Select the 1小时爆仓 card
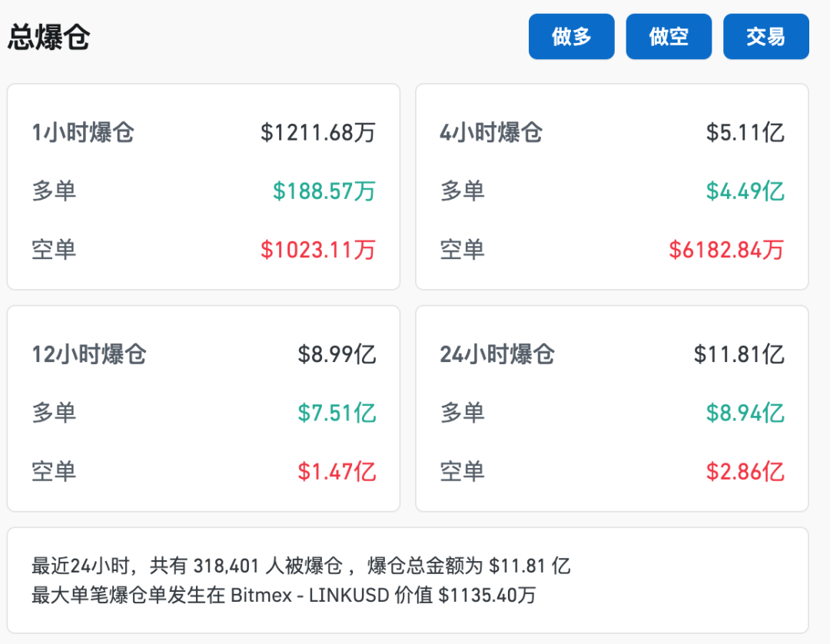This screenshot has height=644, width=830. 203,188
